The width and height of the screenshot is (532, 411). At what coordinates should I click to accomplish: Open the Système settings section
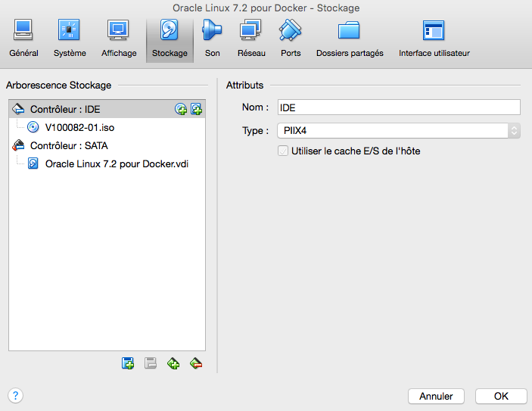70,38
